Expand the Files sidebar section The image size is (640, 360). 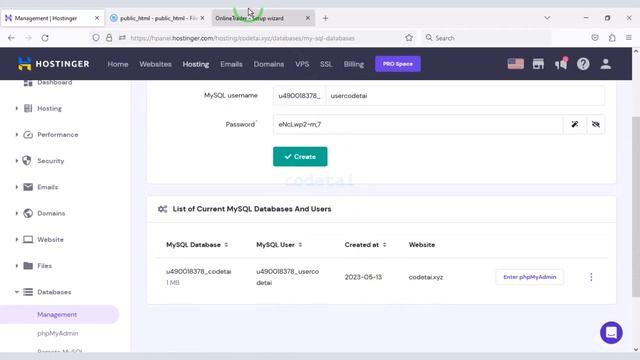pos(17,266)
